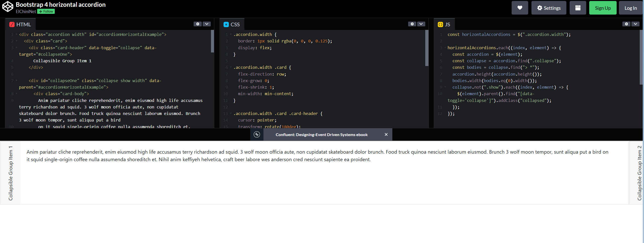Open Confluent ebook ad link
Image resolution: width=644 pixels, height=243 pixels.
(321, 135)
